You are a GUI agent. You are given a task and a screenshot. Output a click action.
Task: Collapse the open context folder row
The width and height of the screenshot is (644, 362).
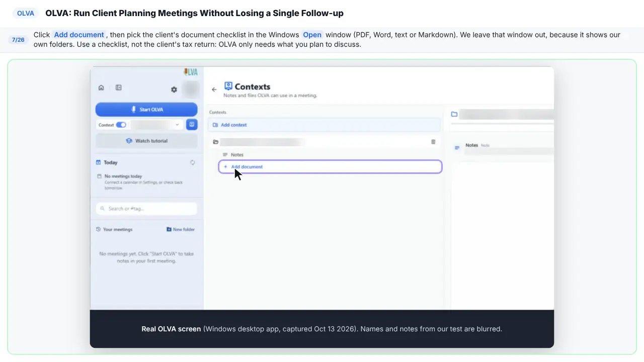click(325, 142)
